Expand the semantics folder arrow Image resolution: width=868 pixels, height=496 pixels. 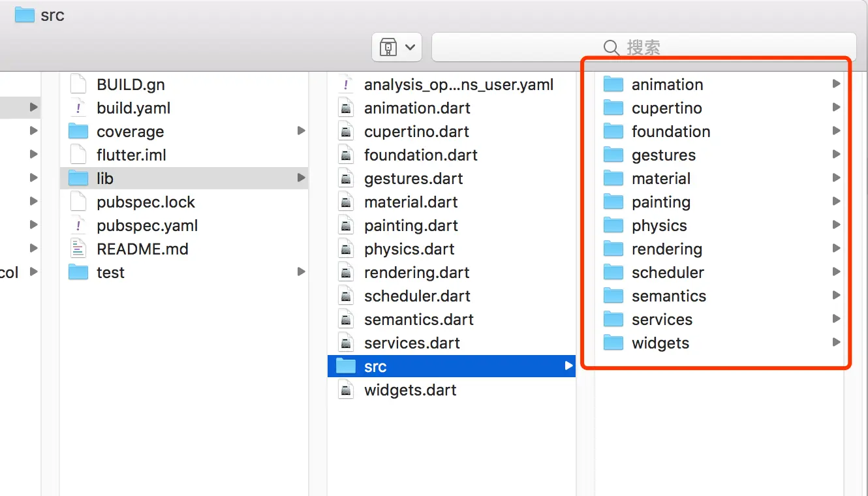tap(836, 295)
